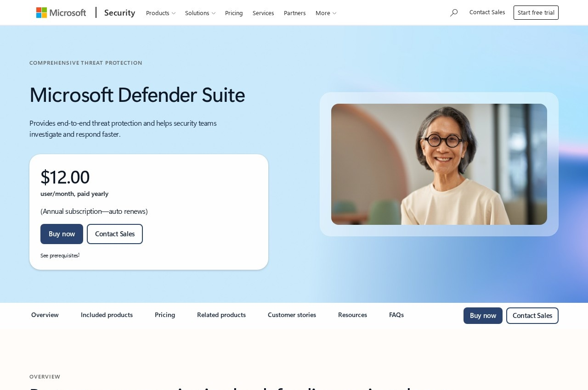Jump to the FAQs section tab
This screenshot has height=390, width=588.
(396, 315)
